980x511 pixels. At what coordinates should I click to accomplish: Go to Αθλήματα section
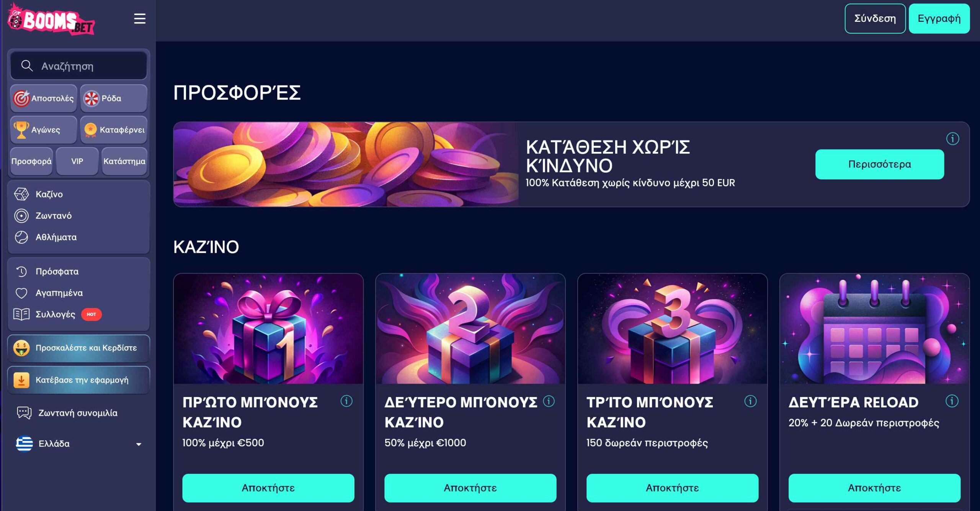coord(56,237)
